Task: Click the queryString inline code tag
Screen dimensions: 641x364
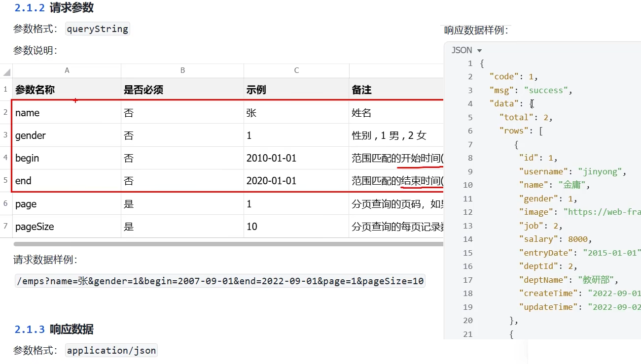Action: [x=97, y=29]
